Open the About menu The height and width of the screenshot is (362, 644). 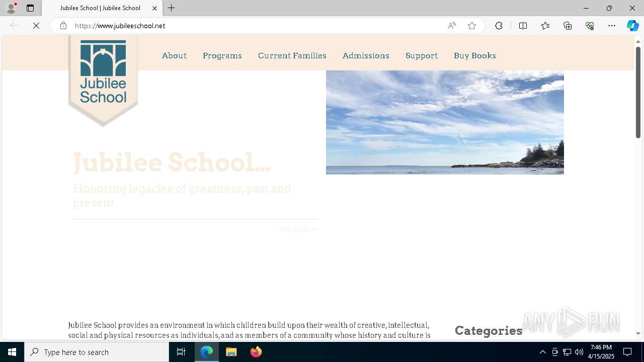click(x=174, y=55)
